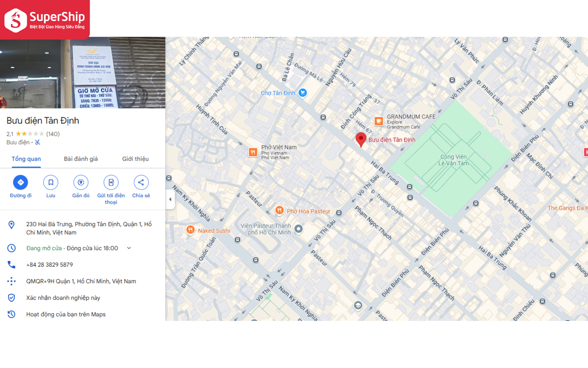The width and height of the screenshot is (588, 368).
Task: Click the red H hospital marker at right edge
Action: tap(586, 152)
